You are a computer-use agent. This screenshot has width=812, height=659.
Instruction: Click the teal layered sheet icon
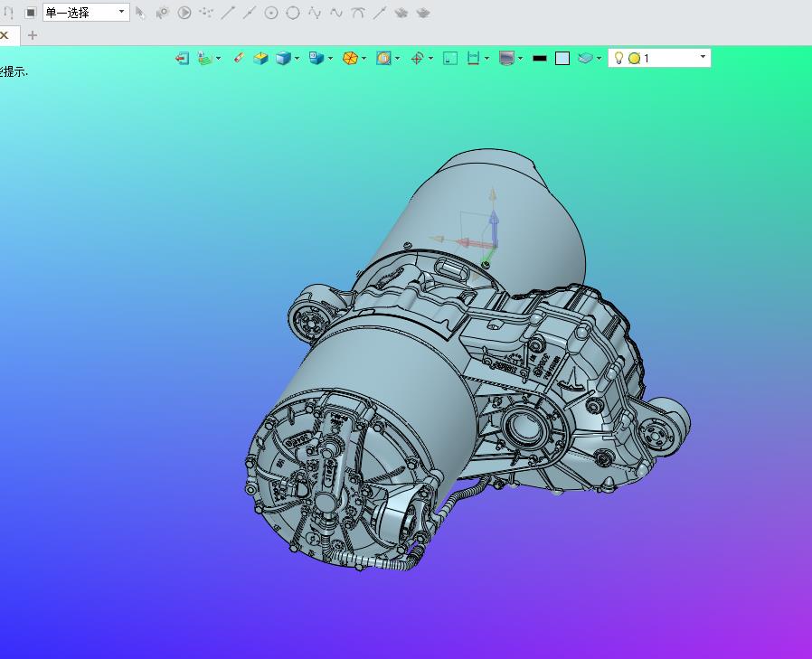[x=585, y=58]
